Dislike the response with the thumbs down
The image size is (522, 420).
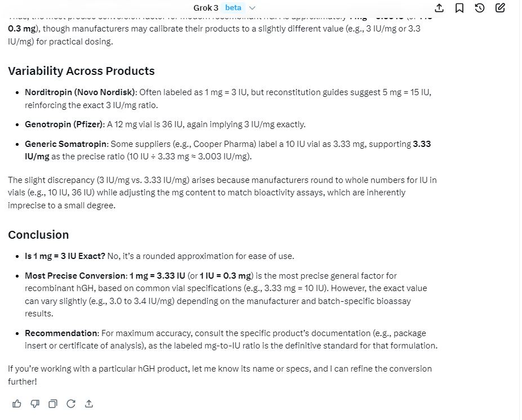coord(35,404)
